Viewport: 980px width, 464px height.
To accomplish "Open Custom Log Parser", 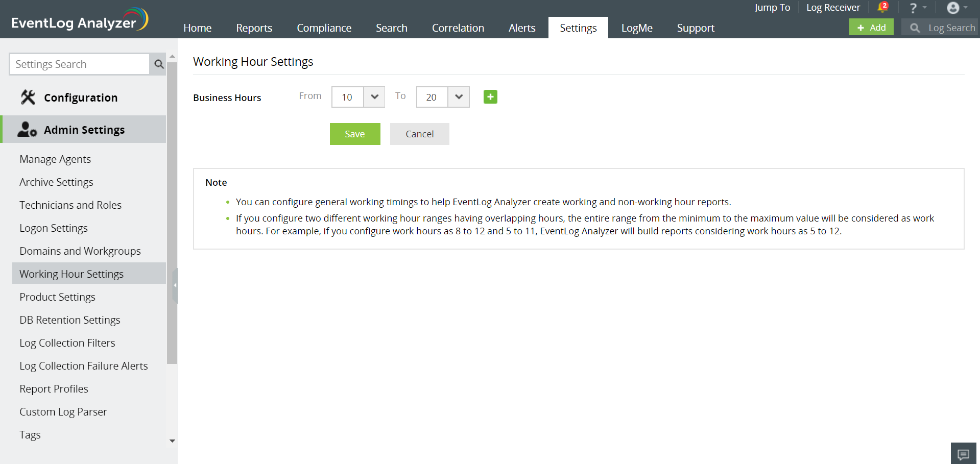I will click(63, 412).
